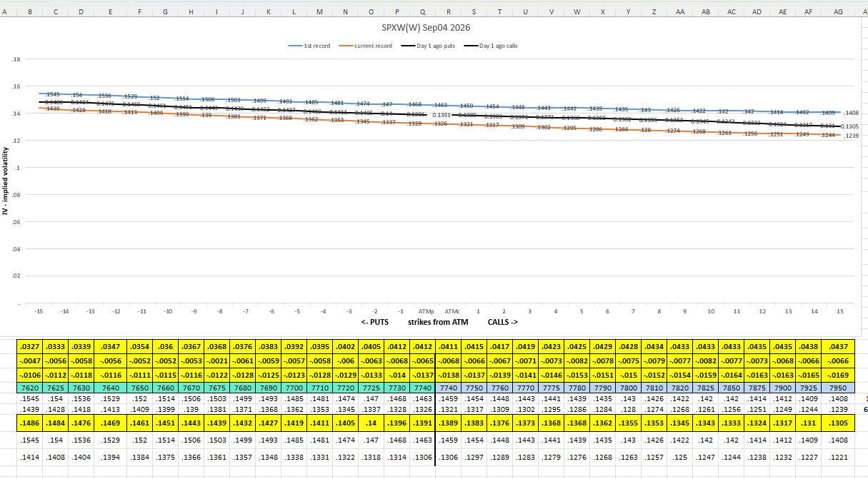This screenshot has height=479, width=868.
Task: Select the yellow cell .0327
Action: (29, 347)
